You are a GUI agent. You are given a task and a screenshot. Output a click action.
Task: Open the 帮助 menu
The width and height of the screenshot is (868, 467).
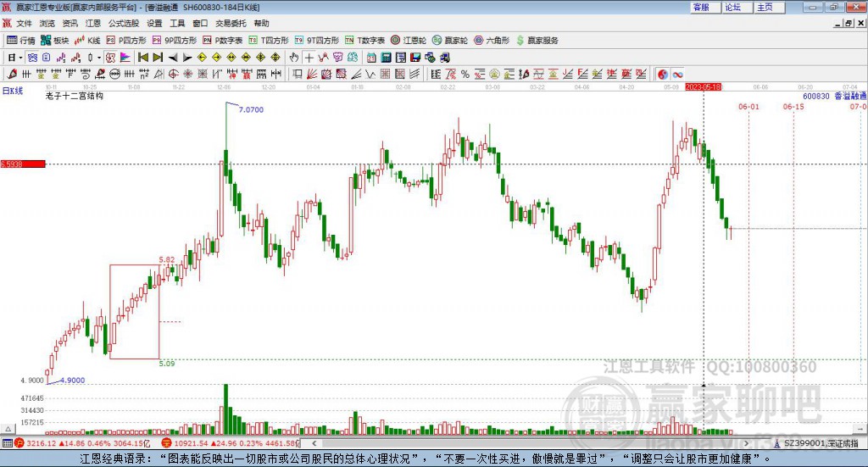tap(261, 23)
